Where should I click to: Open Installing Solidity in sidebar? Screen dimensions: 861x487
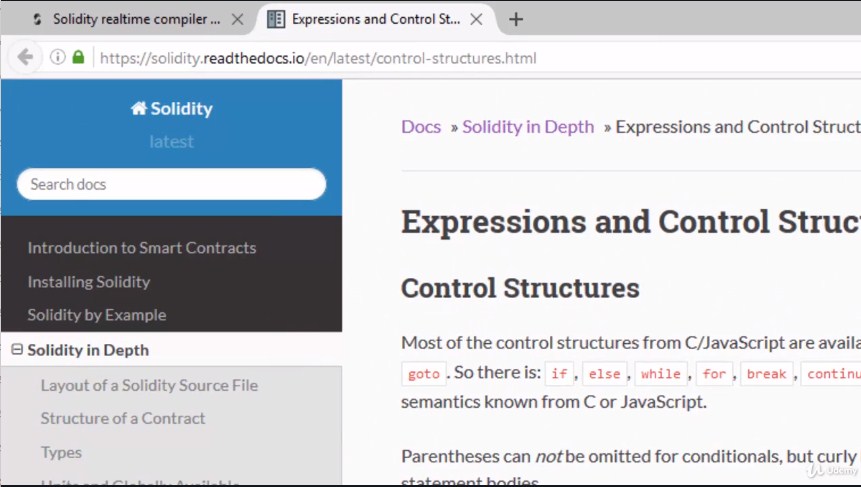pos(88,282)
